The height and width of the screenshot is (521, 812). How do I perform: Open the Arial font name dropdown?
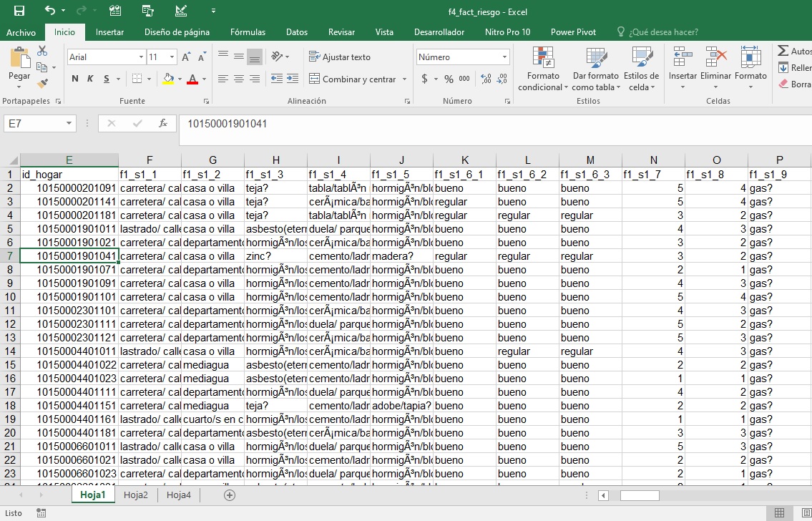142,57
